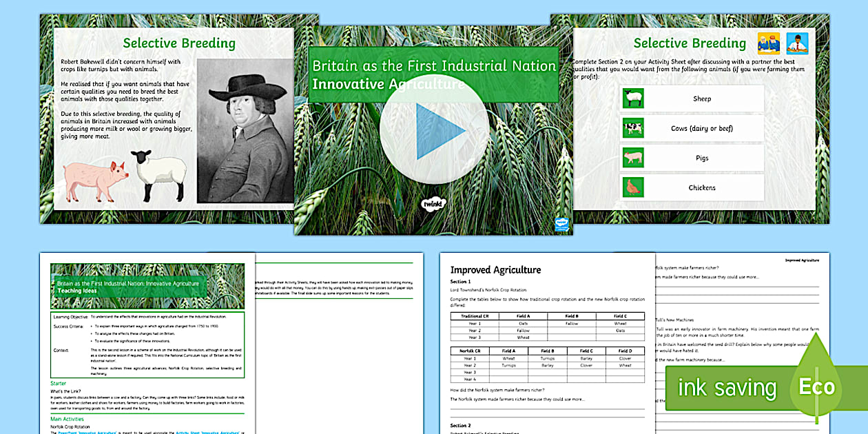Screen dimensions: 868x434
Task: Select the cow icon beside dairy or beef
Action: (632, 128)
